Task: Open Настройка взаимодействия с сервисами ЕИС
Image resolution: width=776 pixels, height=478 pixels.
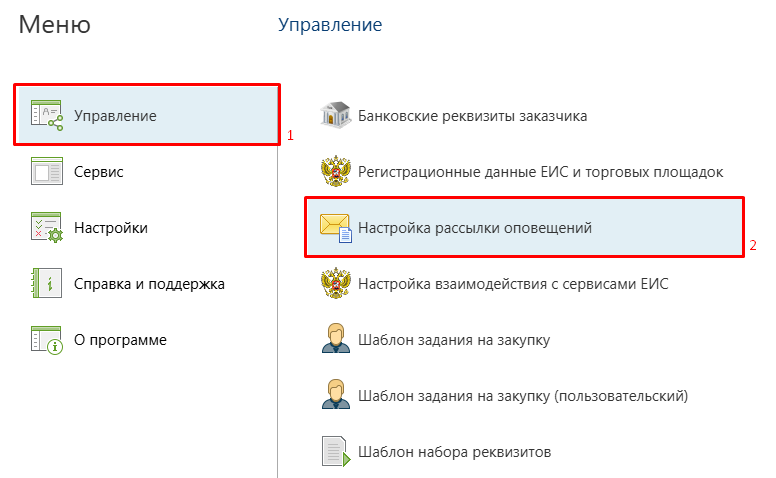Action: [513, 284]
